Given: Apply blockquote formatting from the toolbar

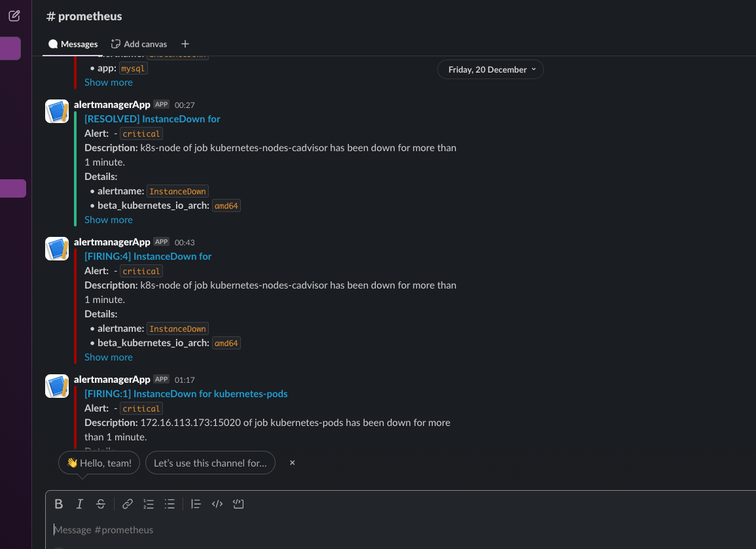Looking at the screenshot, I should [x=196, y=504].
